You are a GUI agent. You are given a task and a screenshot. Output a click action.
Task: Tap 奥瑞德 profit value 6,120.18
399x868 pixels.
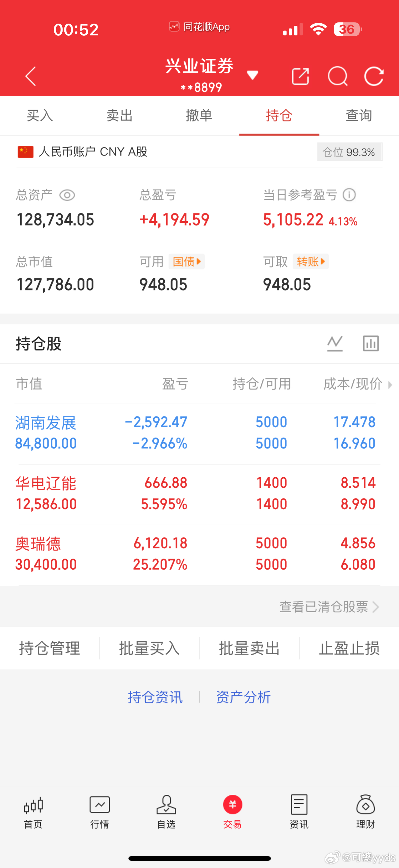pos(160,543)
